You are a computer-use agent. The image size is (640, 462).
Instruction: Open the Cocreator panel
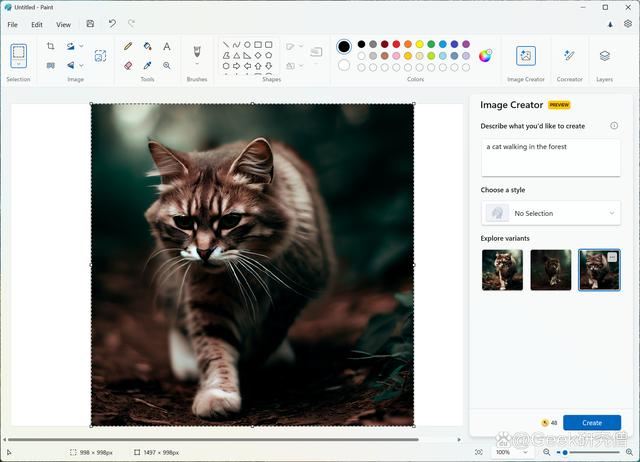(x=569, y=56)
